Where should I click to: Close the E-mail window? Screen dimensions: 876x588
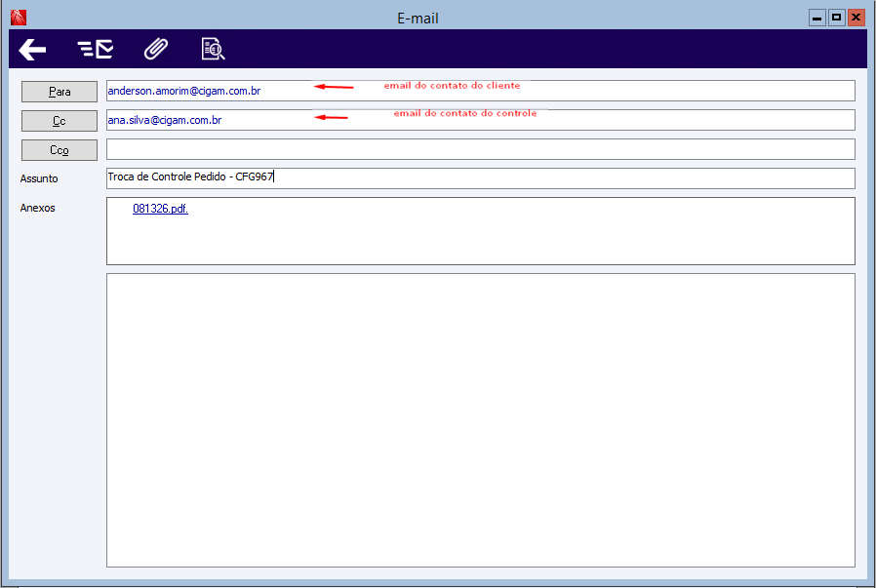click(856, 18)
